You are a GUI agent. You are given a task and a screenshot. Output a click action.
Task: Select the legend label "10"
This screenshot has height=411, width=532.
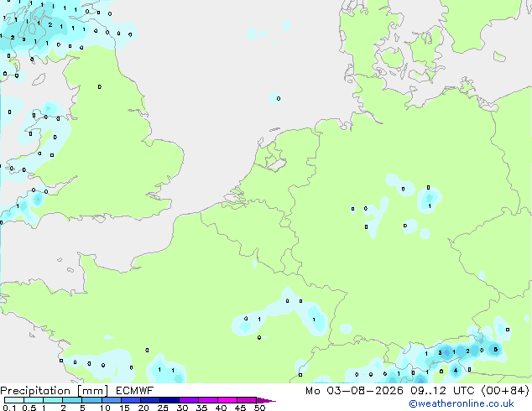105,408
